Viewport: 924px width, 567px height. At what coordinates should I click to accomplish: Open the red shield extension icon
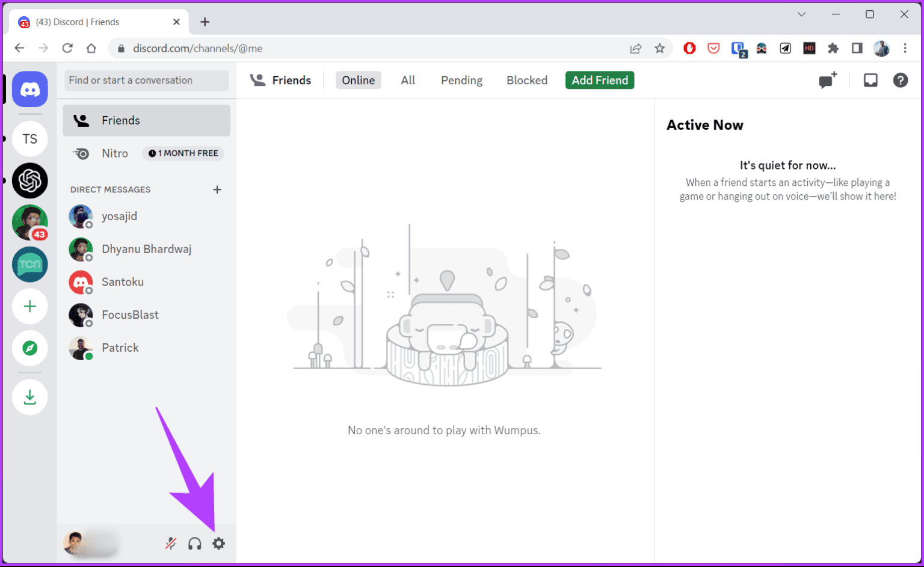coord(689,48)
